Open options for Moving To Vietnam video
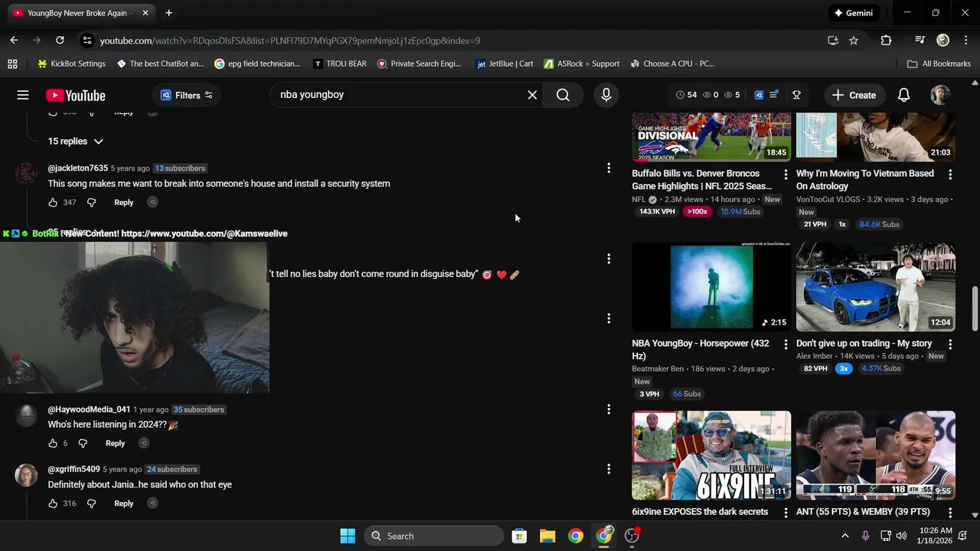This screenshot has width=980, height=551. point(950,174)
